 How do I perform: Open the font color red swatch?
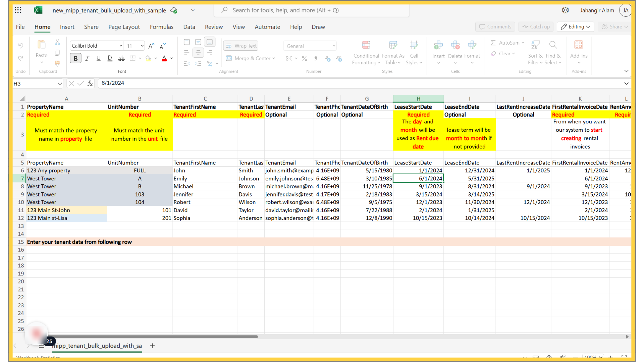point(164,58)
